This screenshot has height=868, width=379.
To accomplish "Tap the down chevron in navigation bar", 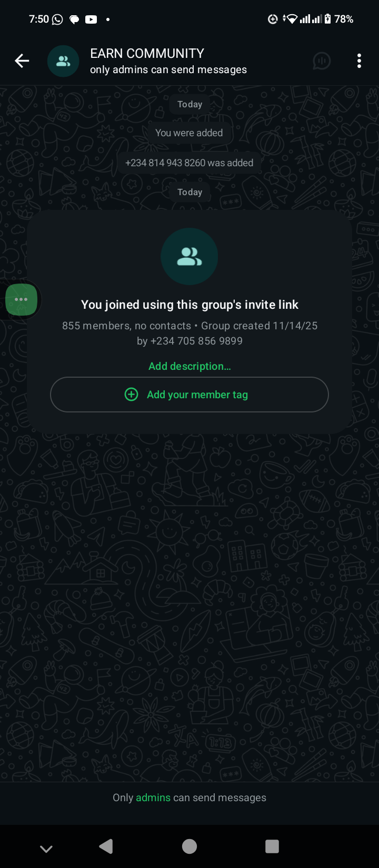I will pos(46,848).
